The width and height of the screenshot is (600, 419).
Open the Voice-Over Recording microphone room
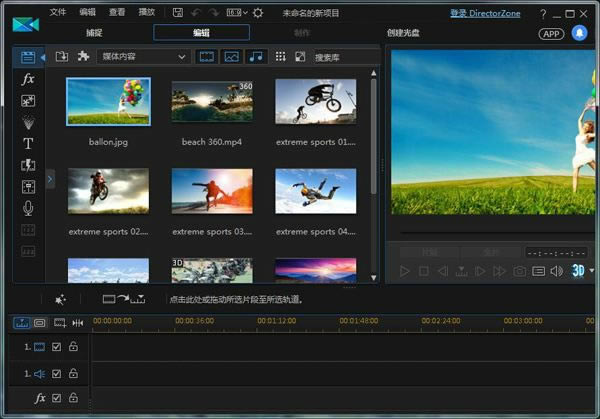tap(28, 208)
